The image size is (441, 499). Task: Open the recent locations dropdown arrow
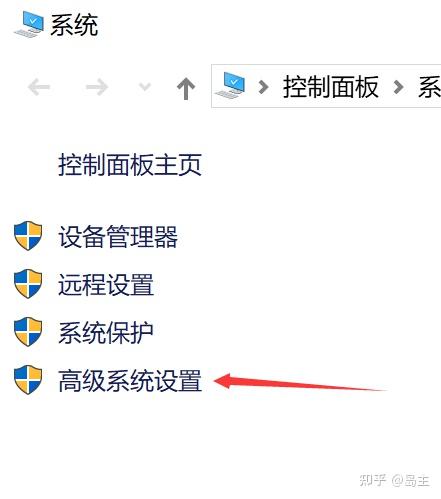pyautogui.click(x=145, y=87)
